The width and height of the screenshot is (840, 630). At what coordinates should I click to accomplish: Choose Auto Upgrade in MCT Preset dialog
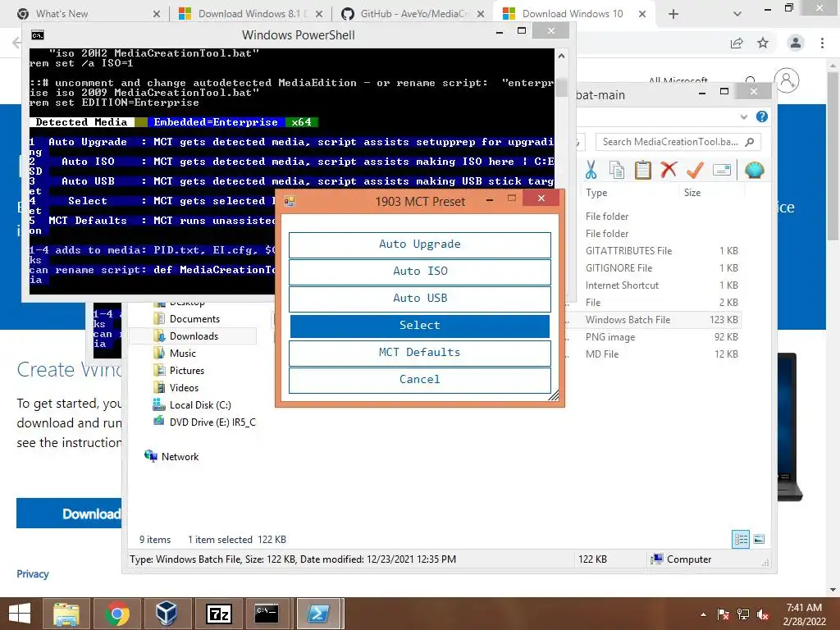click(x=419, y=244)
